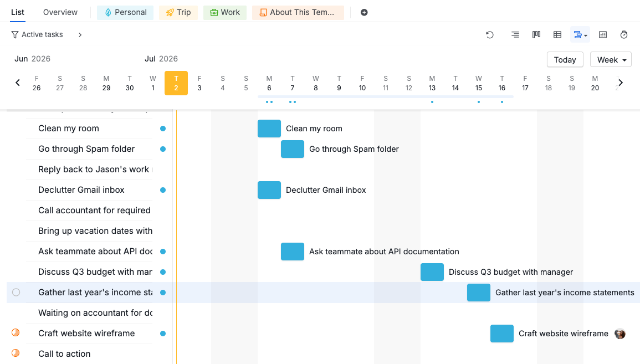Image resolution: width=640 pixels, height=364 pixels.
Task: Click the assignee avatar on Craft website wireframe
Action: 620,334
